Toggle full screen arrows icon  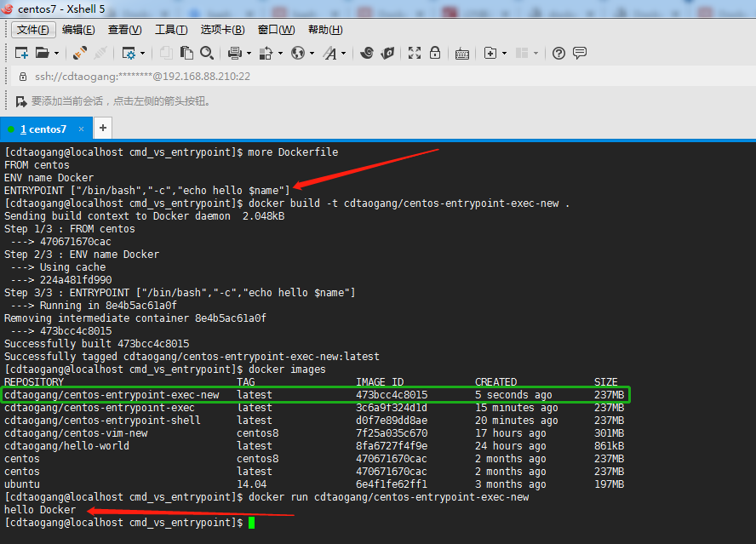point(415,53)
